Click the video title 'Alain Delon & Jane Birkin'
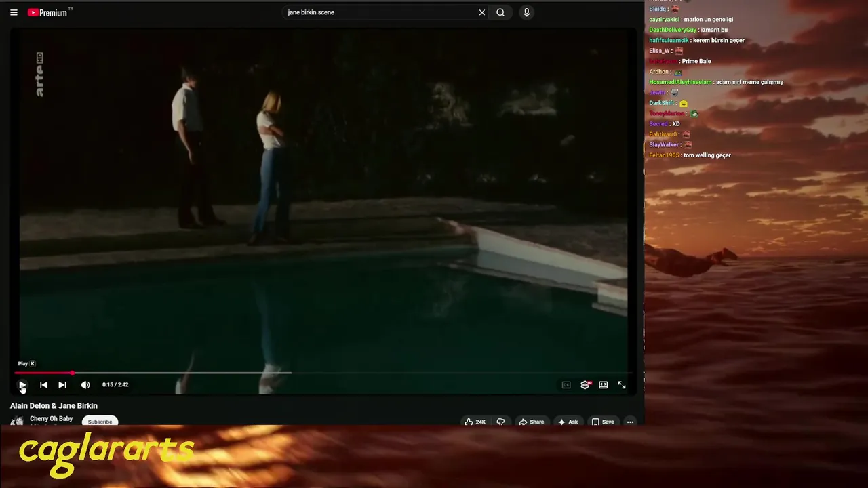Screen dimensions: 868x488 (x=54, y=406)
